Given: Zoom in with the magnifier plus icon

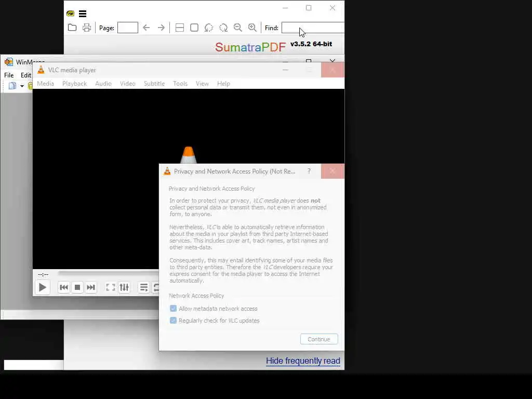Looking at the screenshot, I should pyautogui.click(x=252, y=28).
